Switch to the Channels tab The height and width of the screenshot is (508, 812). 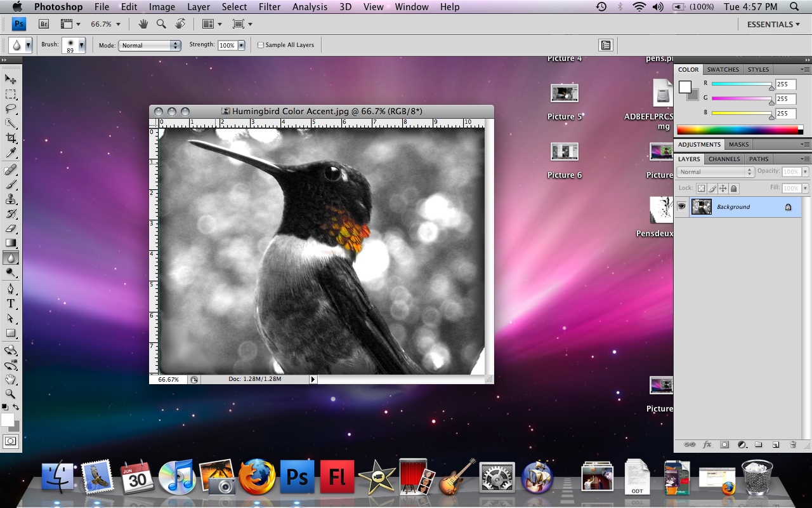point(724,159)
